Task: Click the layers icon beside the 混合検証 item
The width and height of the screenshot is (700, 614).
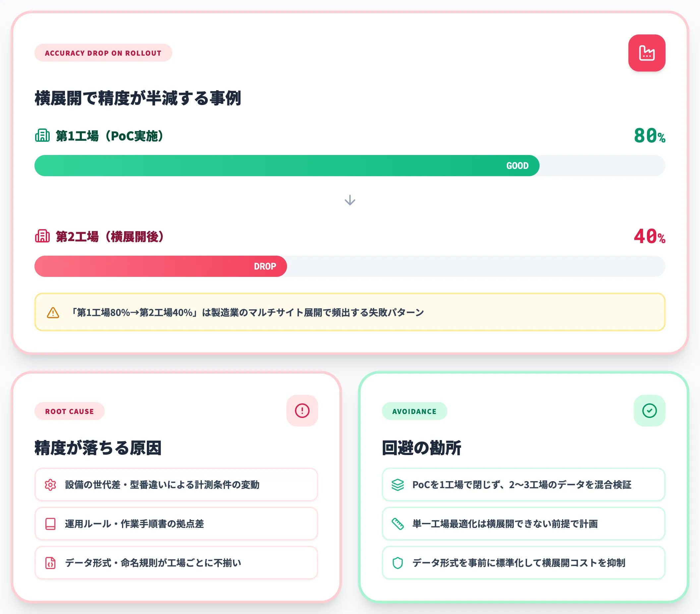Action: (398, 485)
